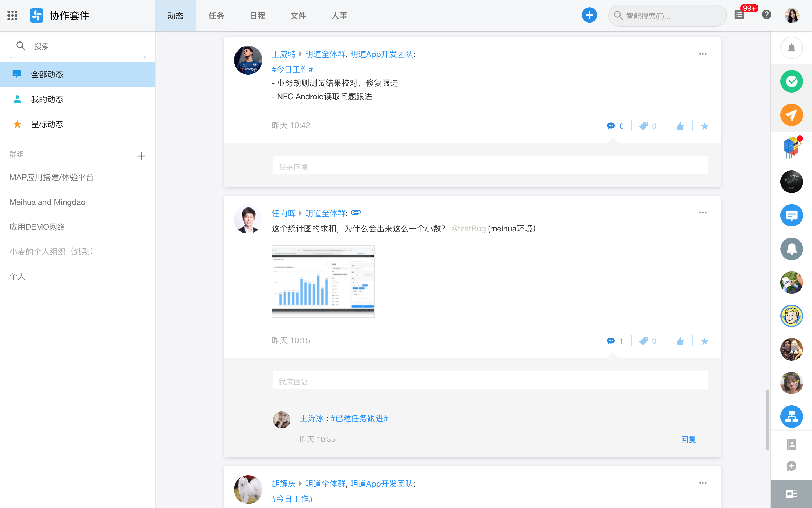Open tags on 任向晖's post
The width and height of the screenshot is (812, 508).
[648, 341]
